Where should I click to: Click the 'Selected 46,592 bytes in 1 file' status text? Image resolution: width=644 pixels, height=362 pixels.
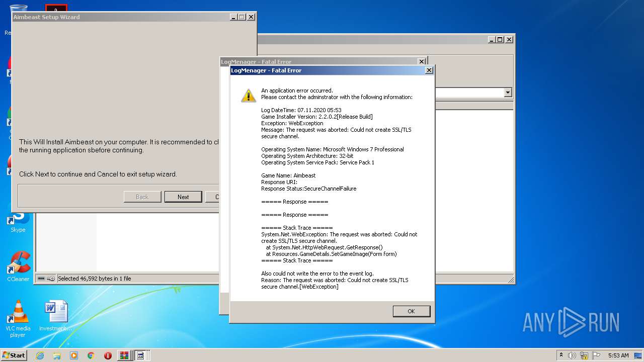[95, 278]
